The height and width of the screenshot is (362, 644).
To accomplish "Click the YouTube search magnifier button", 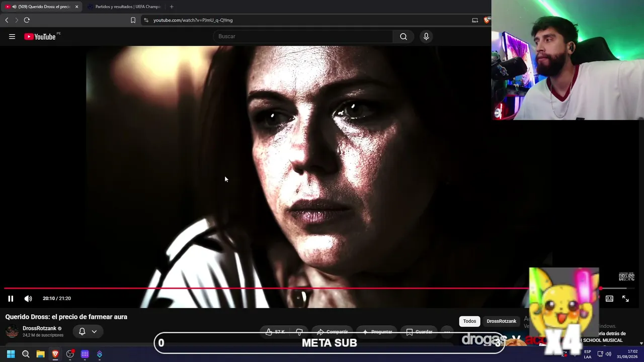I will 404,36.
